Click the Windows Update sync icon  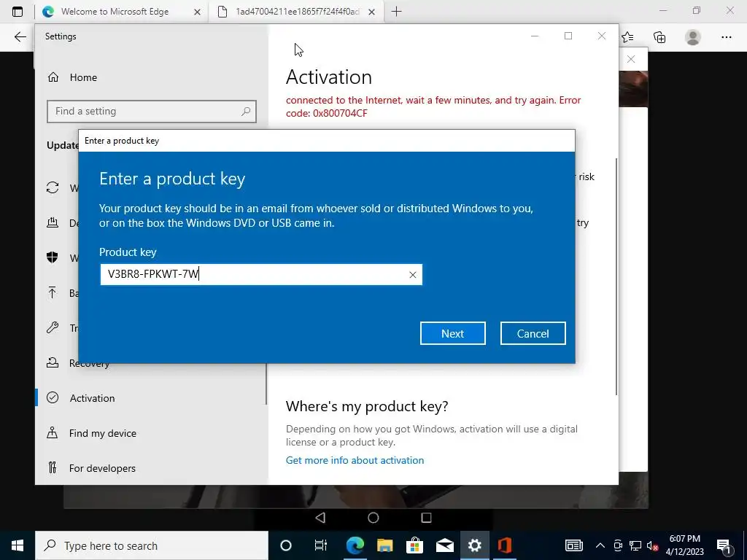click(53, 187)
